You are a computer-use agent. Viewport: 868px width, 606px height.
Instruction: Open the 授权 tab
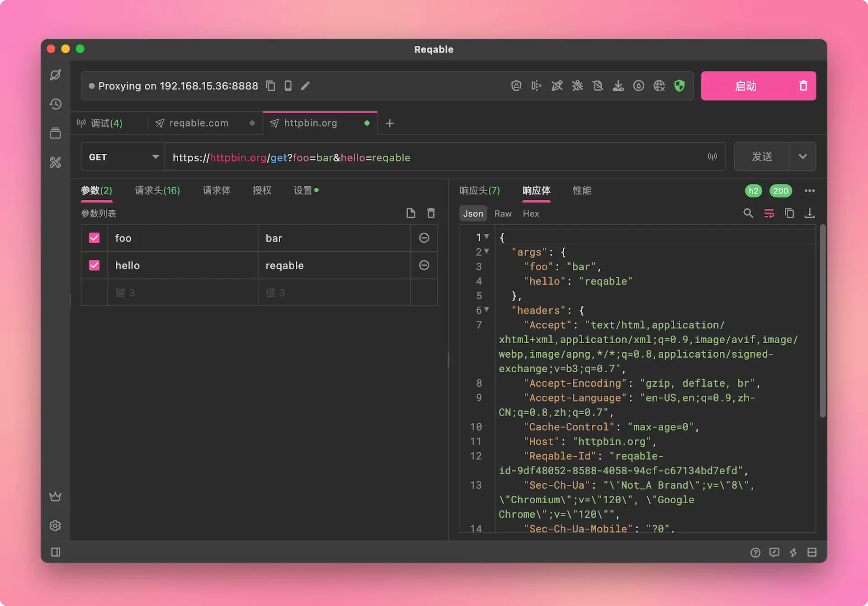point(262,190)
